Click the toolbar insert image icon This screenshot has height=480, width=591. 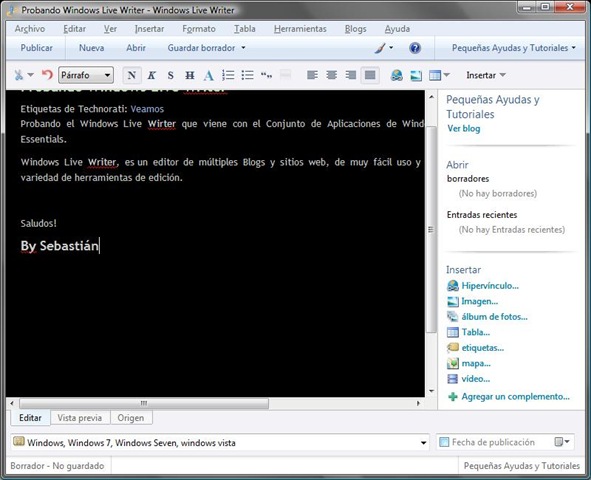click(416, 75)
